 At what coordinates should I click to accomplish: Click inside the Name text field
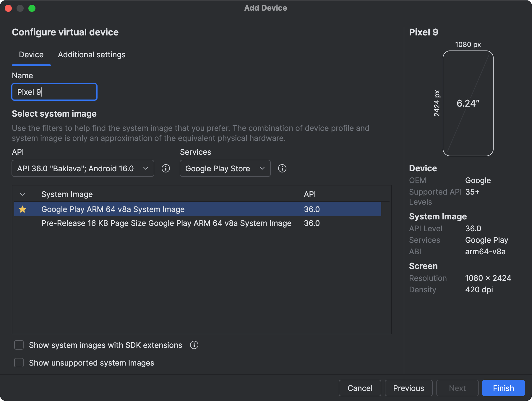click(54, 92)
